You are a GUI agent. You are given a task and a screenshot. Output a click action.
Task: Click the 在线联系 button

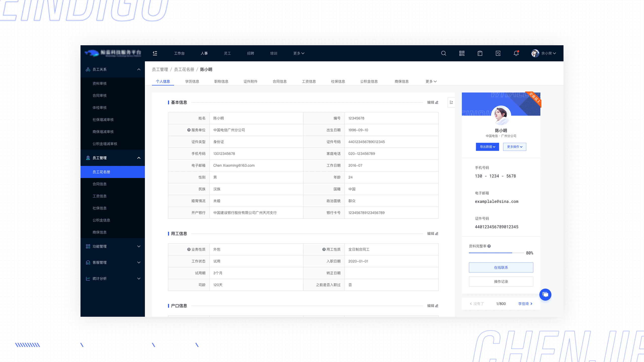(x=501, y=267)
